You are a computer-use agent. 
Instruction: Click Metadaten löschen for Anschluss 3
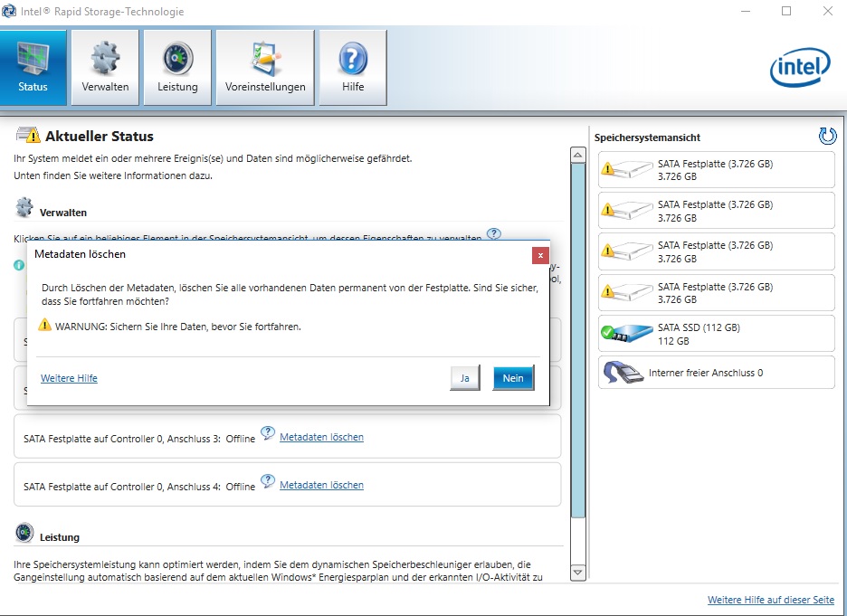[321, 437]
